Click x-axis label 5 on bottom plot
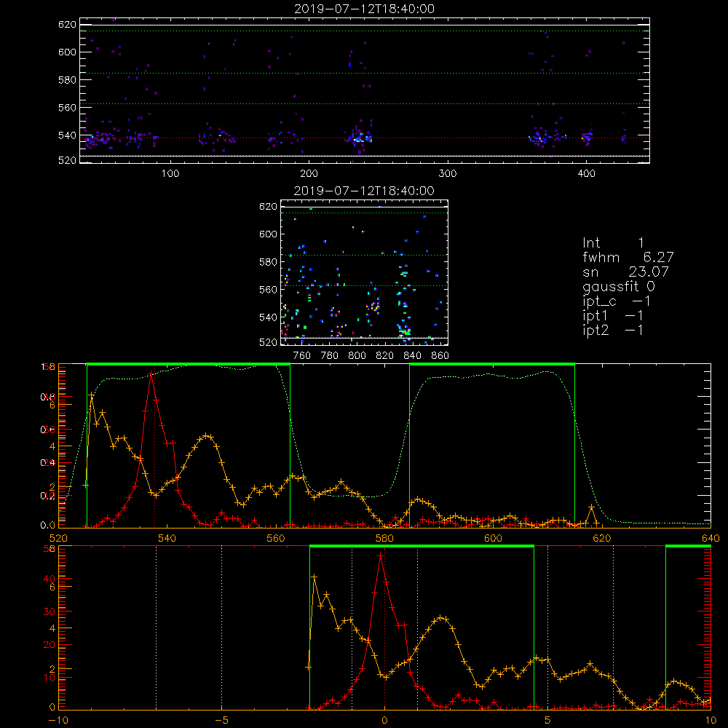The height and width of the screenshot is (728, 728). [x=547, y=720]
